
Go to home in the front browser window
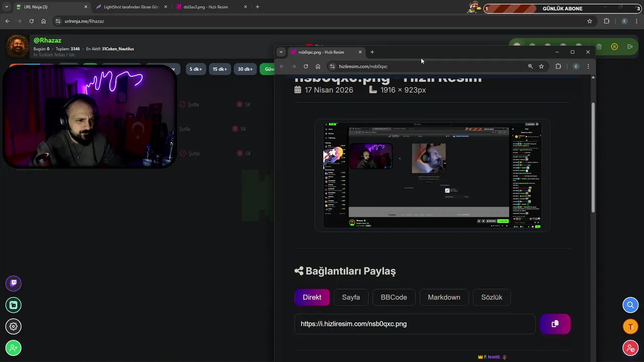(318, 66)
